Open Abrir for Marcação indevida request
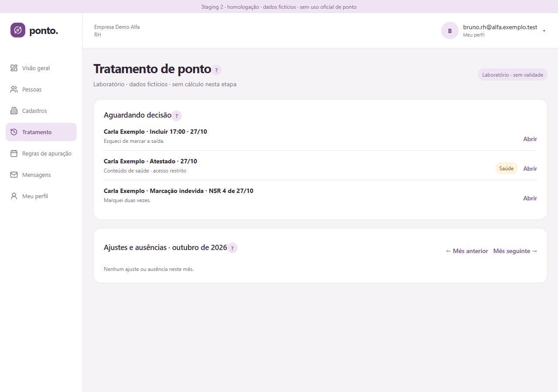 coord(530,198)
